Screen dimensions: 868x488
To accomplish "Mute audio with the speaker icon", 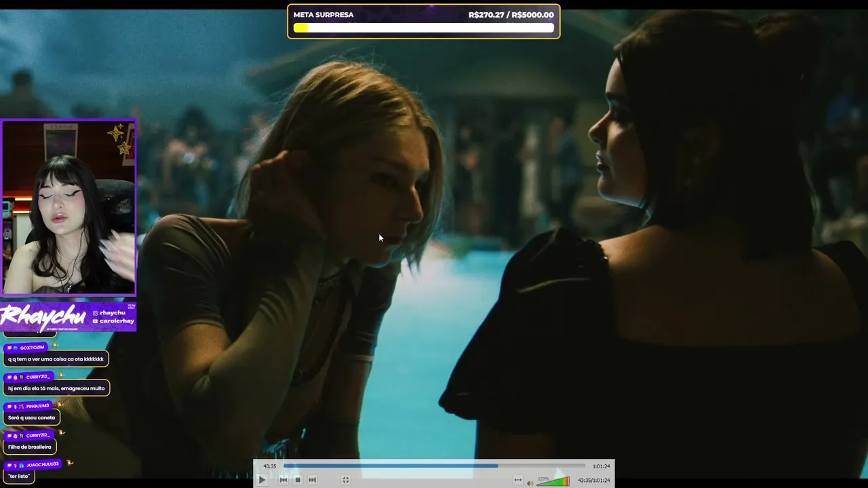I will (530, 483).
